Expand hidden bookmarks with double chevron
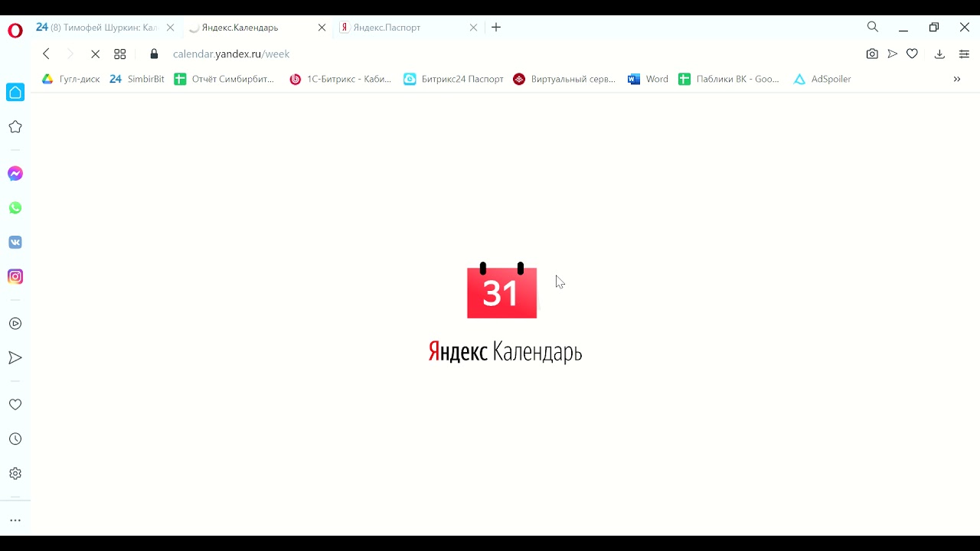 tap(957, 79)
